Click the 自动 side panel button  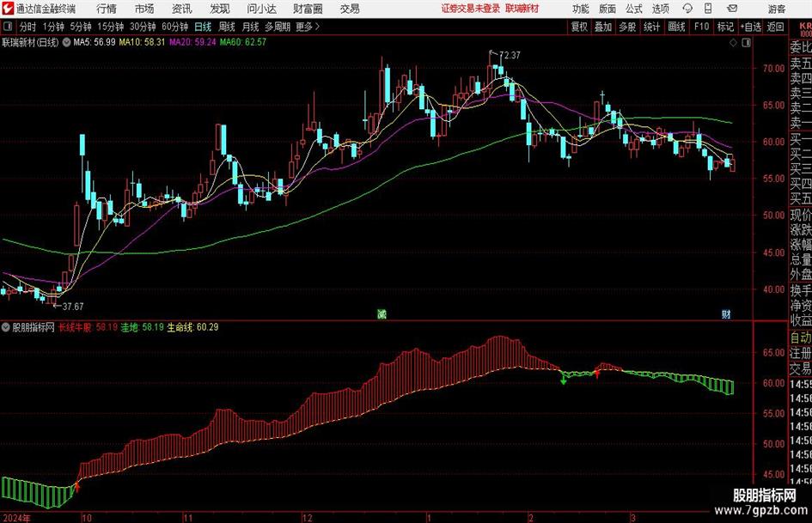pyautogui.click(x=801, y=338)
